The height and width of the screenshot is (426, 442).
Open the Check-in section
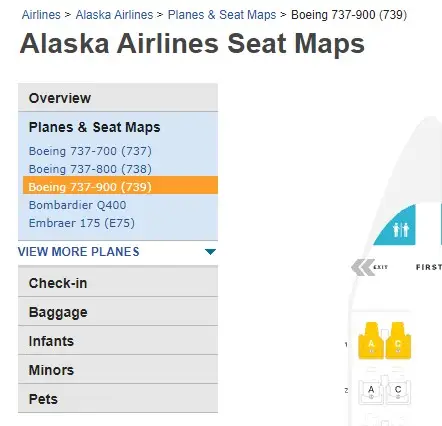(118, 283)
